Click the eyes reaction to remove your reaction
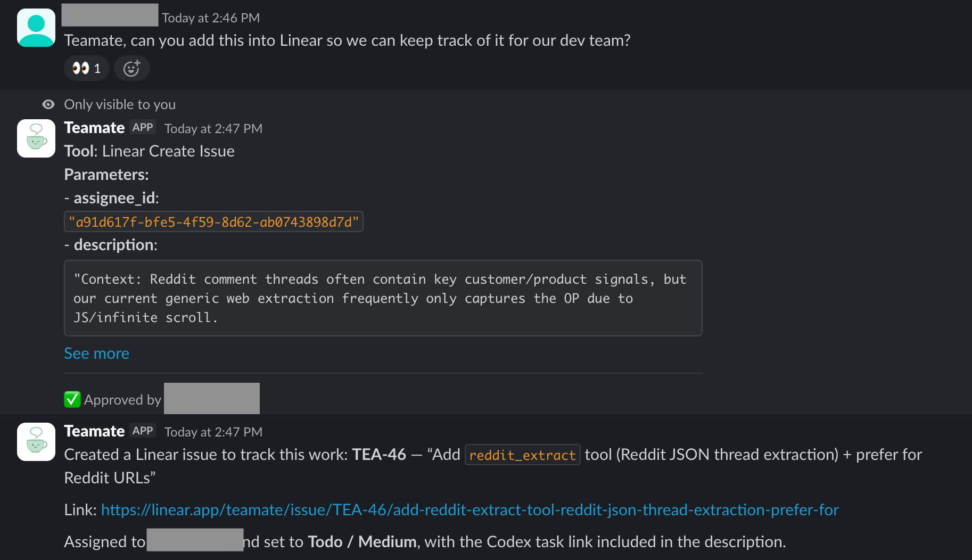This screenshot has width=972, height=560. pos(80,68)
